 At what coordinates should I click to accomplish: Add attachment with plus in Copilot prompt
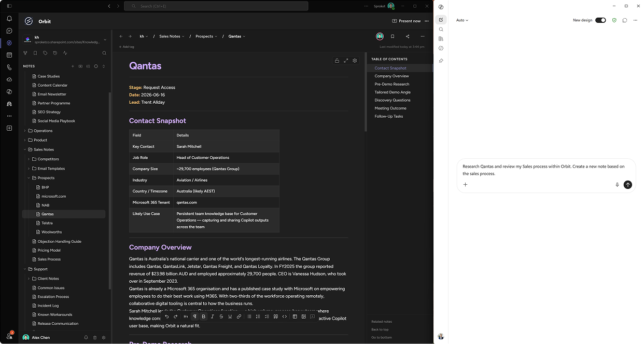tap(465, 185)
